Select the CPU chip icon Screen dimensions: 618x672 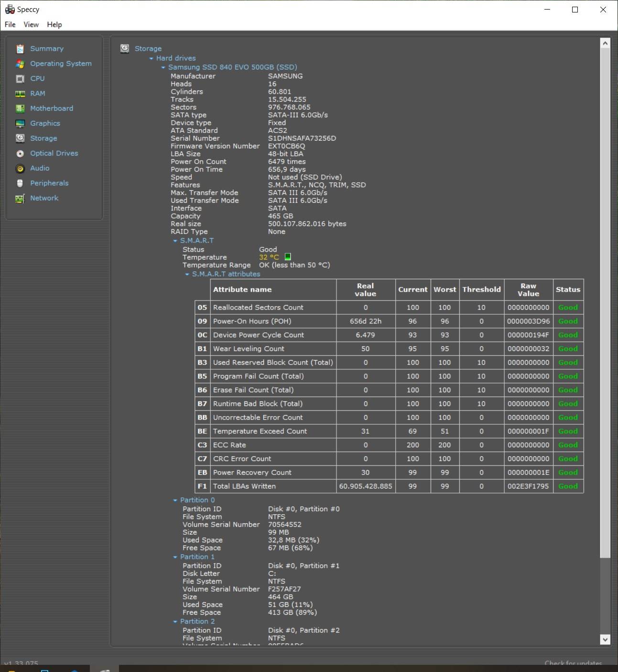[20, 78]
